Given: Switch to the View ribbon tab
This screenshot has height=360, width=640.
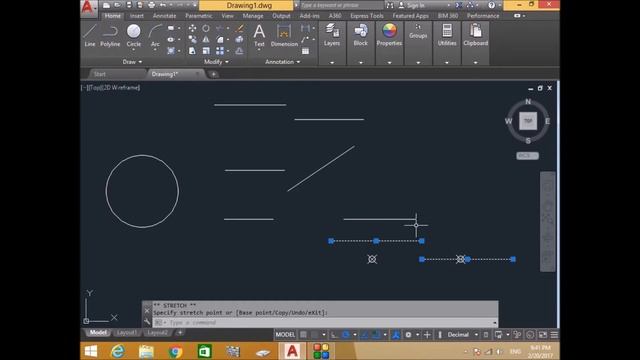Looking at the screenshot, I should tap(227, 16).
